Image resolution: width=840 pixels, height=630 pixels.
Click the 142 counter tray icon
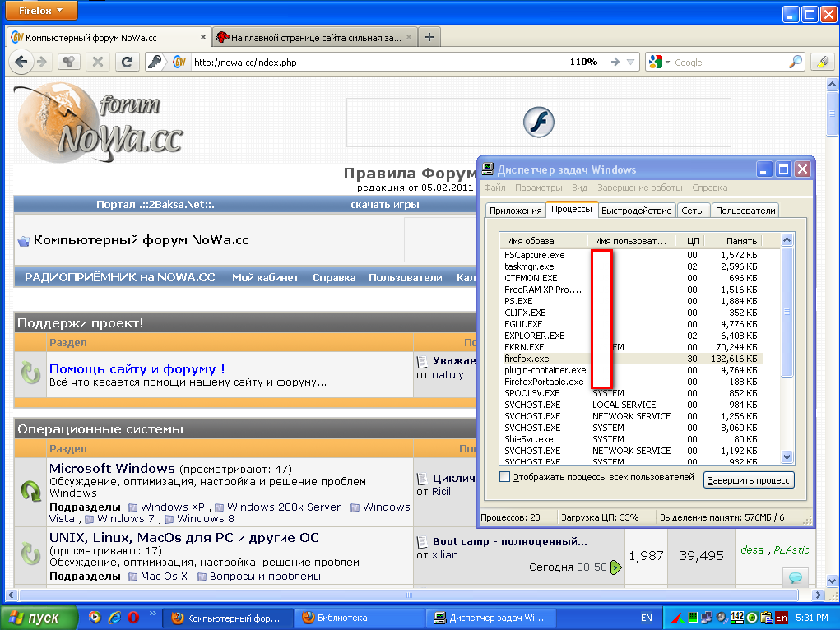pyautogui.click(x=736, y=617)
